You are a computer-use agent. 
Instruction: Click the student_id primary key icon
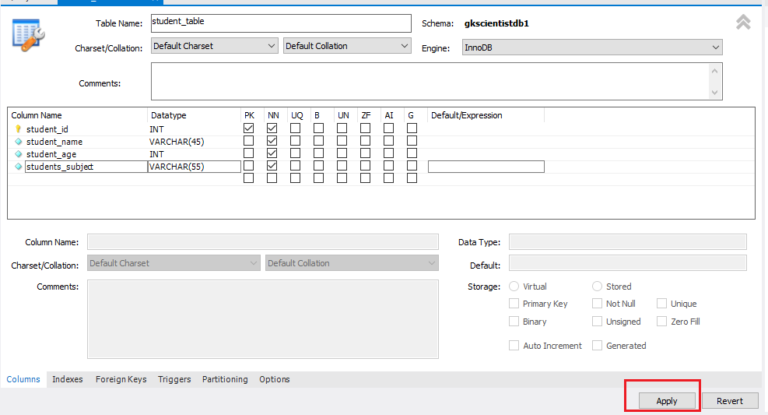(18, 129)
